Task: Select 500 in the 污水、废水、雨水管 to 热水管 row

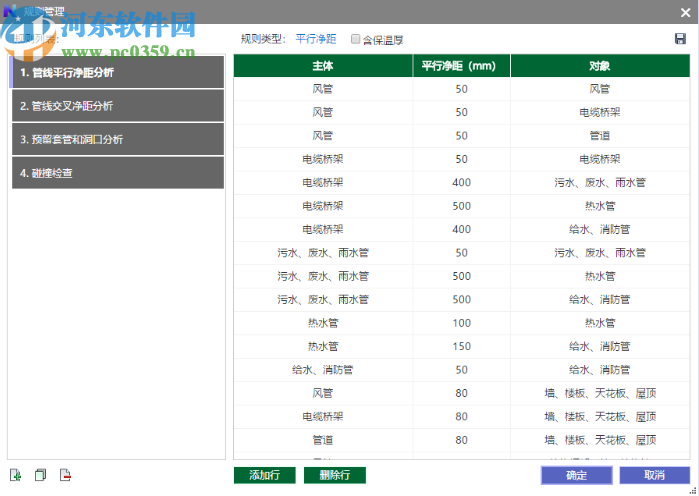Action: pos(461,276)
